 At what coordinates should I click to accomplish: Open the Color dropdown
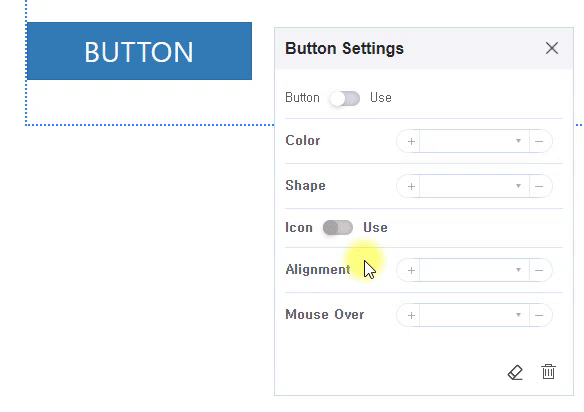[474, 141]
